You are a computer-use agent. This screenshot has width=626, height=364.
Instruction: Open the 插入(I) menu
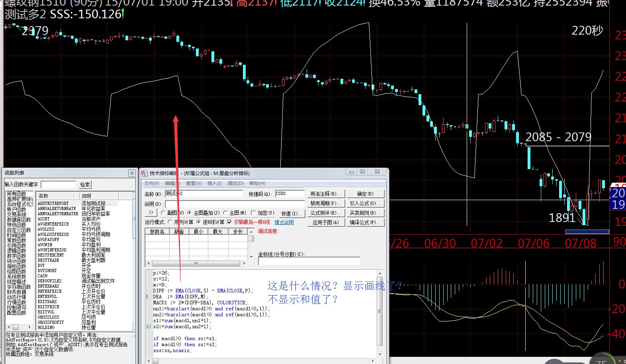pos(215,183)
